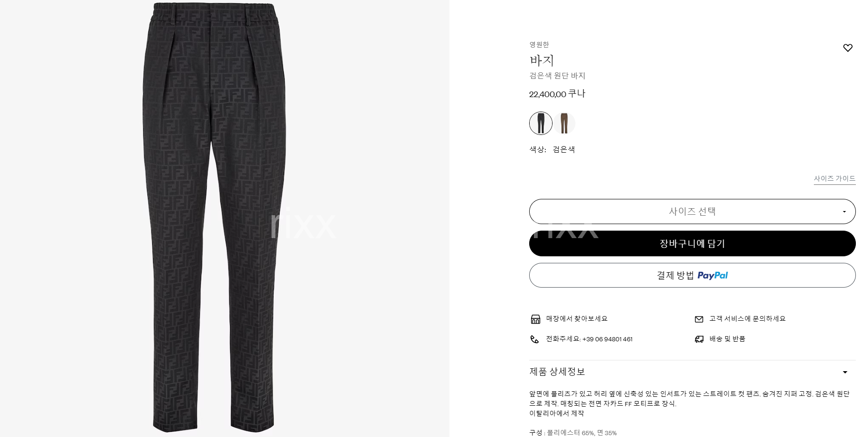Click the store pickup shop icon

[535, 319]
